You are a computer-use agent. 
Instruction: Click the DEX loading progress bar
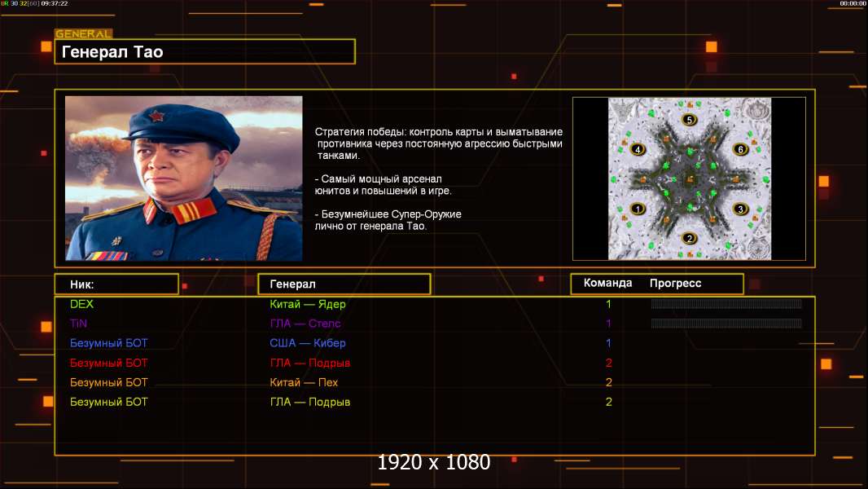(x=726, y=303)
